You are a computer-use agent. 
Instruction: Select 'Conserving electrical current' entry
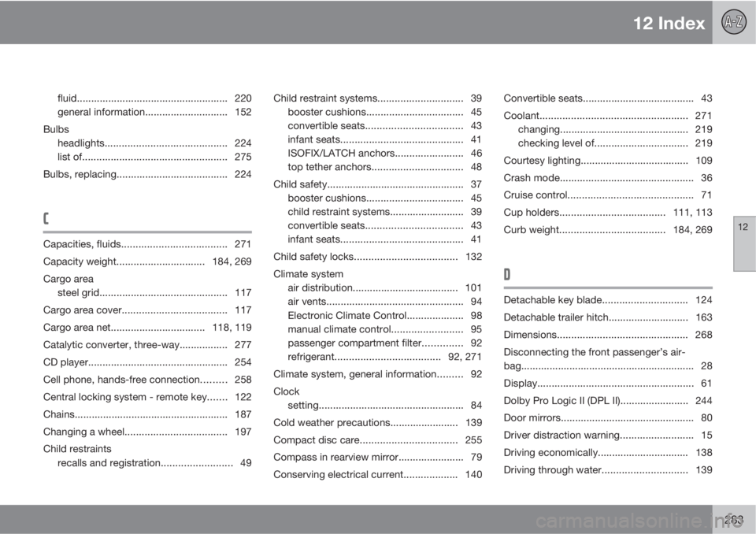click(x=377, y=474)
